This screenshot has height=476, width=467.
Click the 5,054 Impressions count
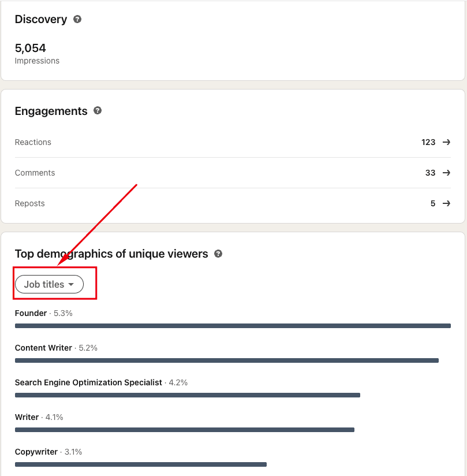30,48
